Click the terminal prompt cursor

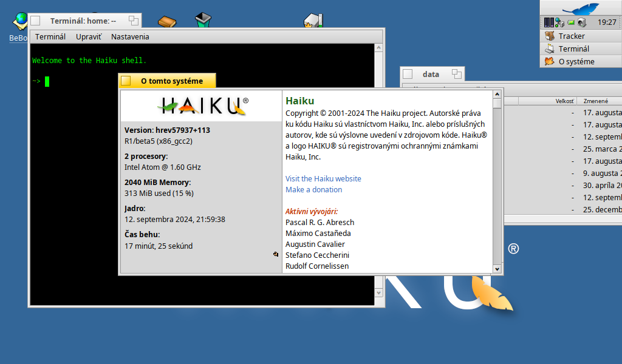[47, 81]
